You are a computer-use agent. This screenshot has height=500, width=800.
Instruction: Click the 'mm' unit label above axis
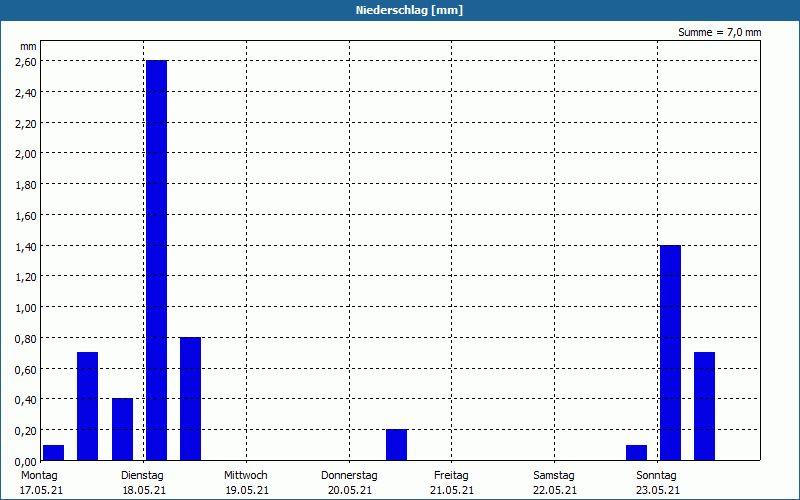coord(29,47)
